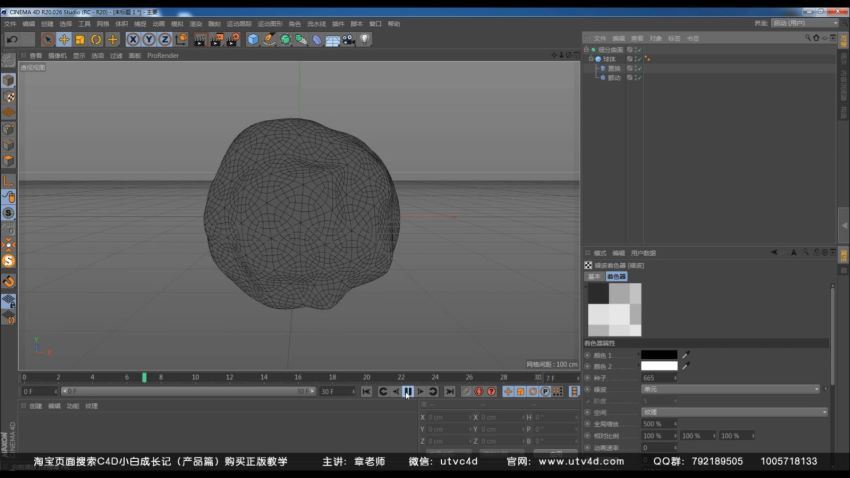The image size is (850, 478).
Task: Open Render Settings clapperboard with gear
Action: 233,40
